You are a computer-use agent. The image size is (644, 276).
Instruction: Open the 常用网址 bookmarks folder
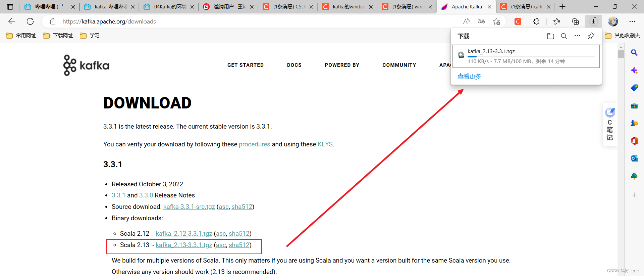[21, 36]
